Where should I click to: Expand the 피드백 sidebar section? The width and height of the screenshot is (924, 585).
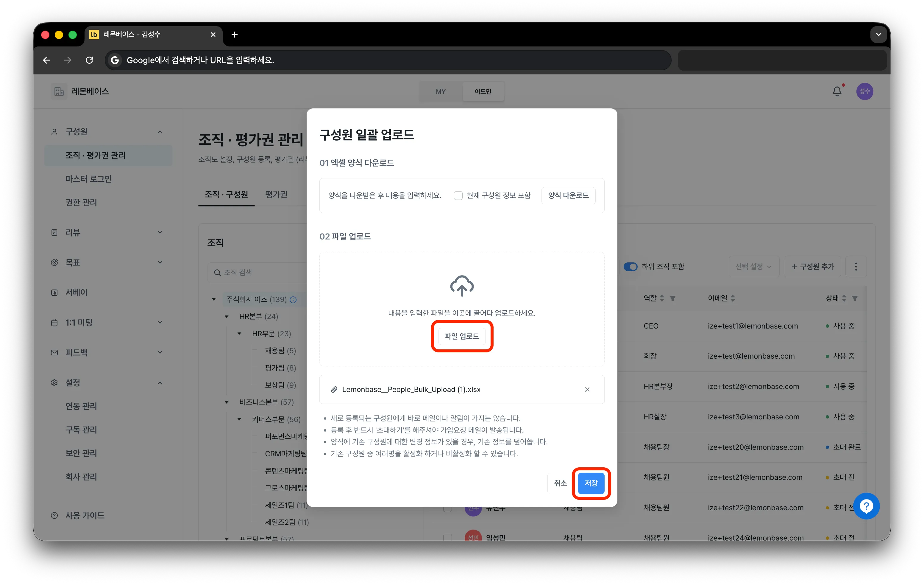pos(160,352)
